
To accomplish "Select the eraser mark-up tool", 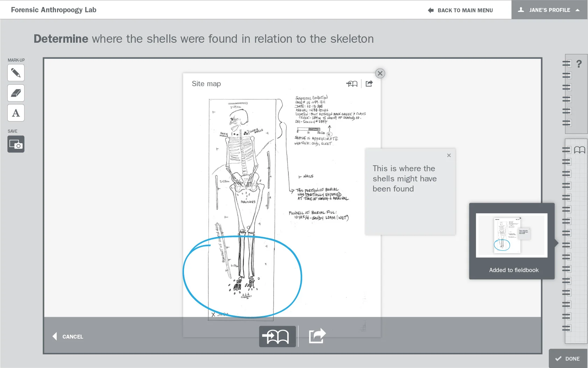I will [x=16, y=93].
